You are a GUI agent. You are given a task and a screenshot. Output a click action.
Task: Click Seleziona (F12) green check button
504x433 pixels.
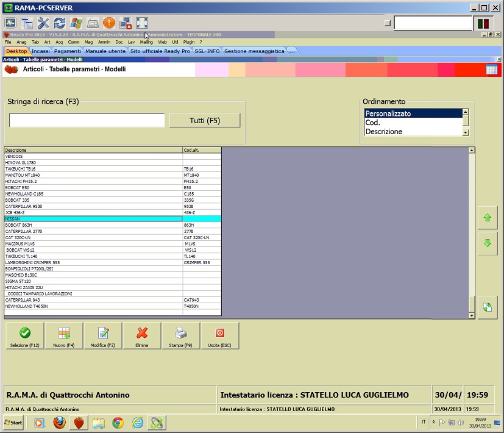25,336
